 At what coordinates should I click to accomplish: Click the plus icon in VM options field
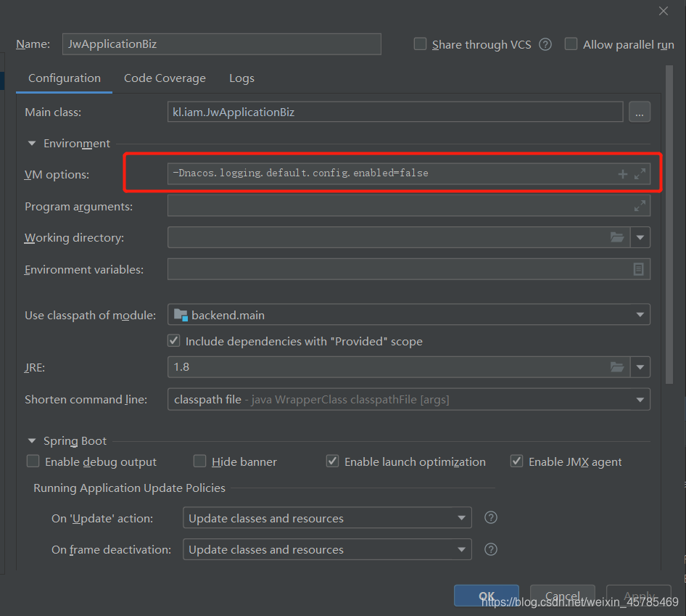coord(622,174)
